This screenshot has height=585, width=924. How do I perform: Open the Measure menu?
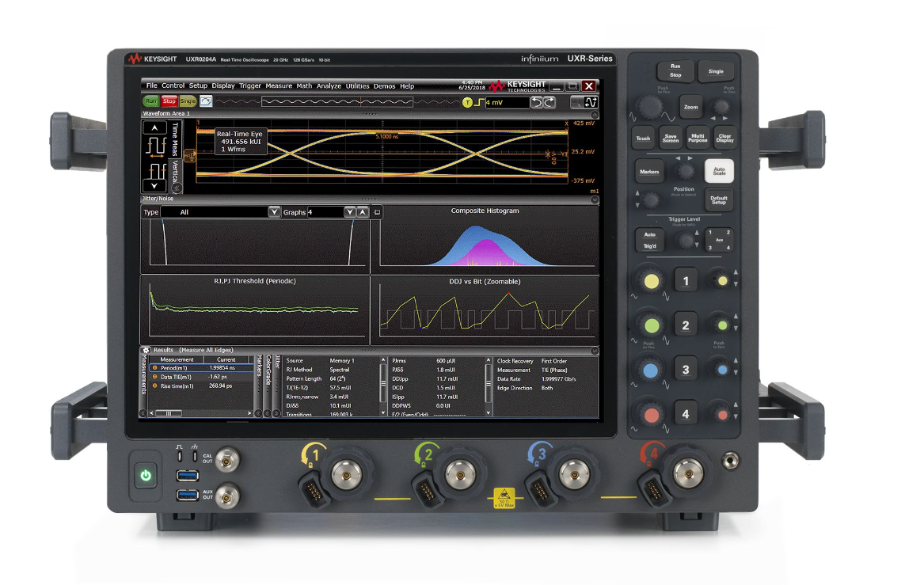pos(279,86)
